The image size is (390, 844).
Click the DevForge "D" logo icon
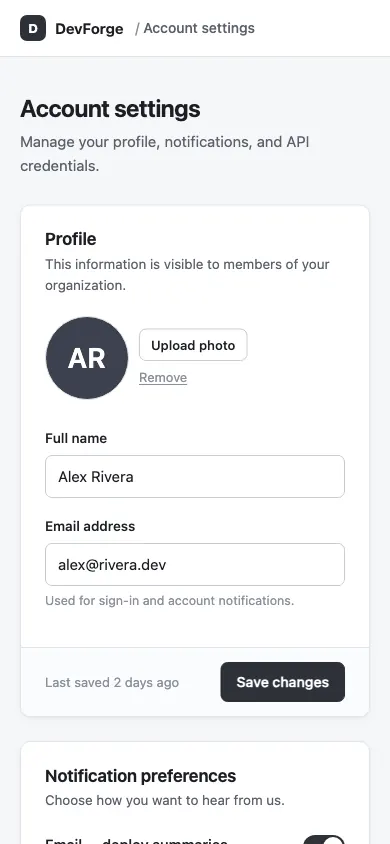pyautogui.click(x=33, y=28)
